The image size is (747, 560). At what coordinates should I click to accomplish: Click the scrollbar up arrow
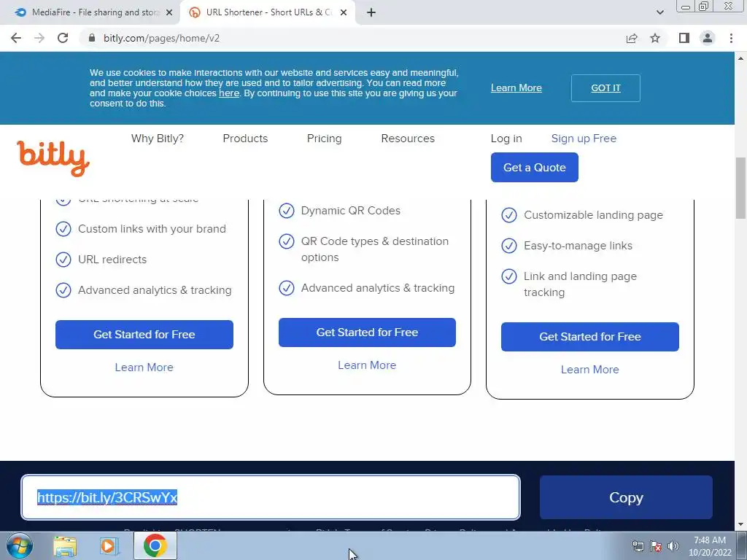(x=740, y=58)
